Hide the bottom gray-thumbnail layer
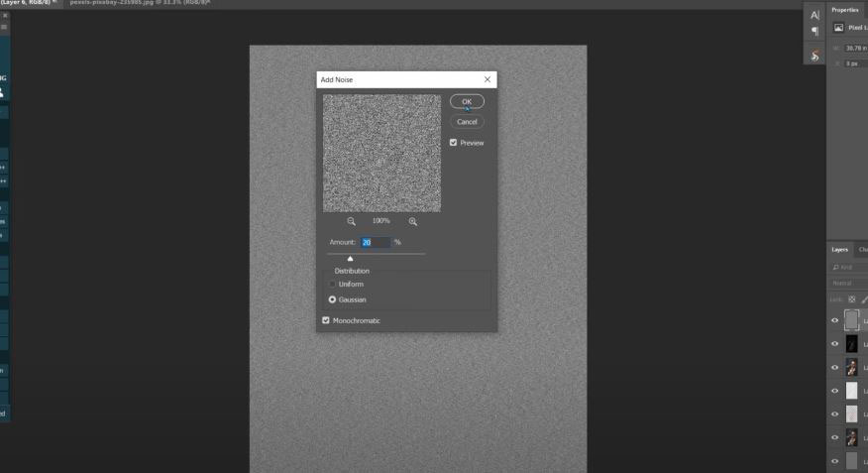Viewport: 868px width, 473px height. click(834, 461)
